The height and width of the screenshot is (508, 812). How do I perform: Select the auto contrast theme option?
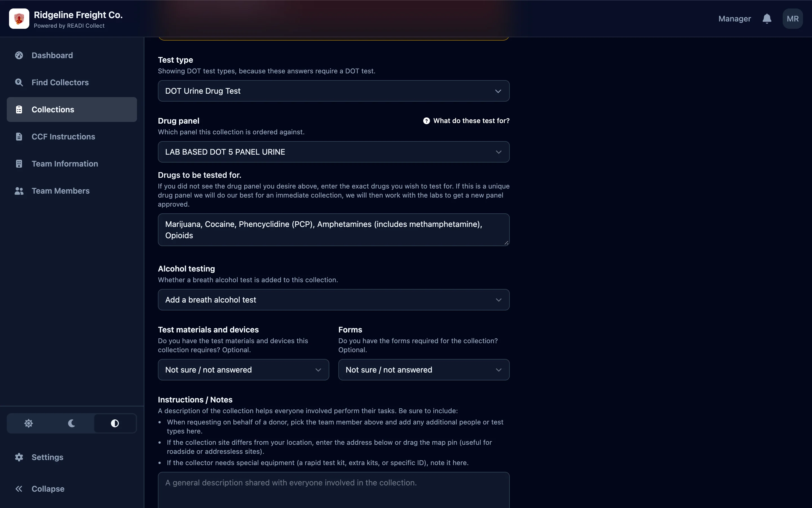pyautogui.click(x=115, y=423)
